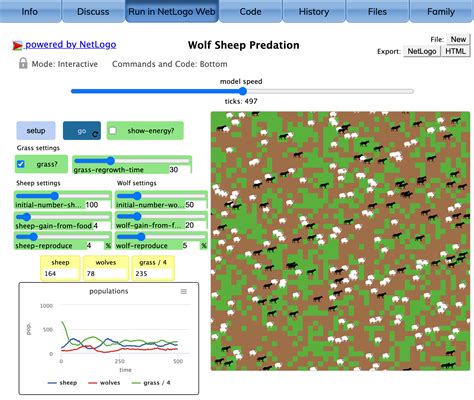Toggle the sheep legend line in plot
This screenshot has width=474, height=400.
[62, 383]
